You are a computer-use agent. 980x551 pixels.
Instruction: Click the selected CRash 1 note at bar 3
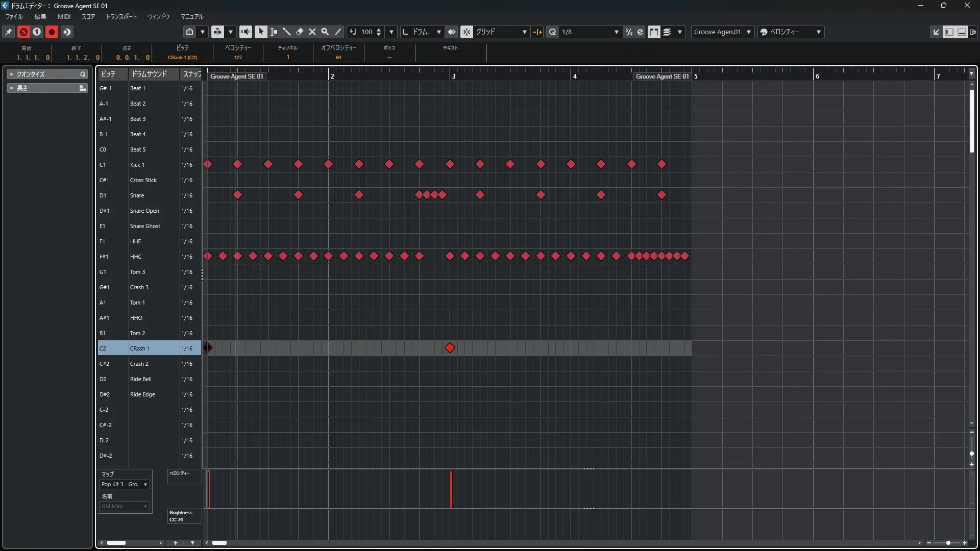(450, 348)
